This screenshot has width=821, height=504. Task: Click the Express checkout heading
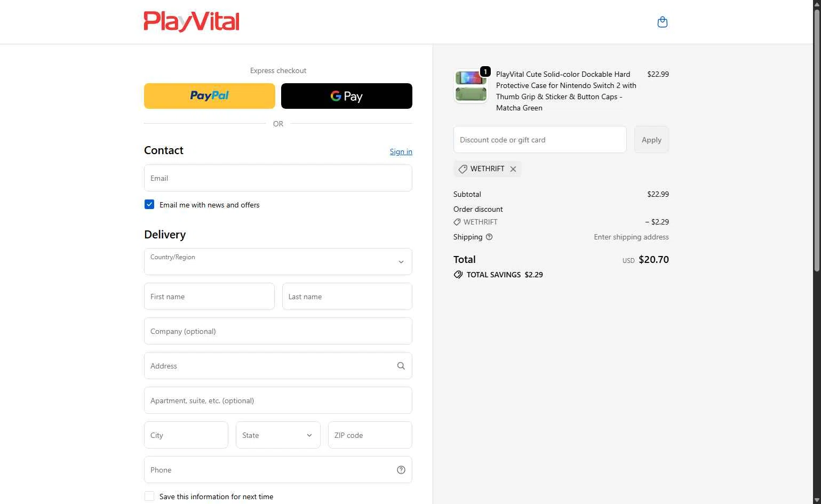pyautogui.click(x=278, y=70)
